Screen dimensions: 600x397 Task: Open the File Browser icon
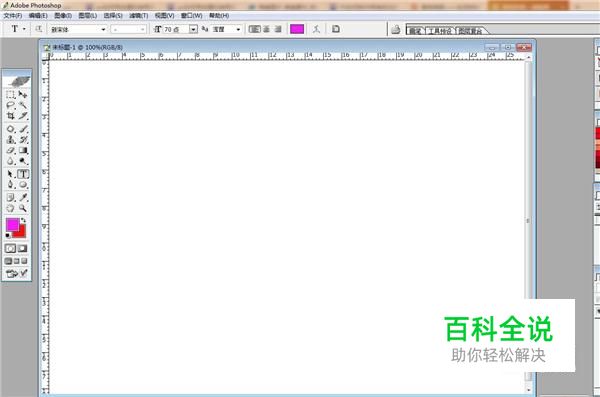396,29
